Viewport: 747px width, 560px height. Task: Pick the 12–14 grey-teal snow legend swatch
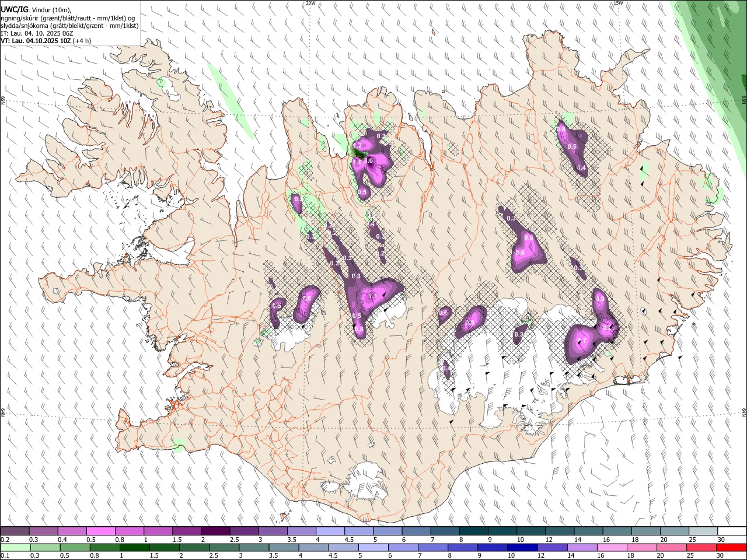[560, 531]
